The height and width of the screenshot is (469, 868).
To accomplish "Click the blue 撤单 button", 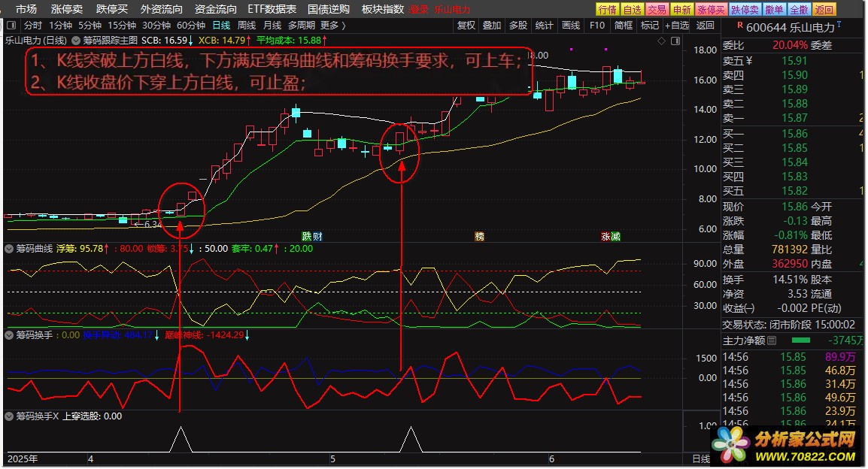I will click(775, 10).
